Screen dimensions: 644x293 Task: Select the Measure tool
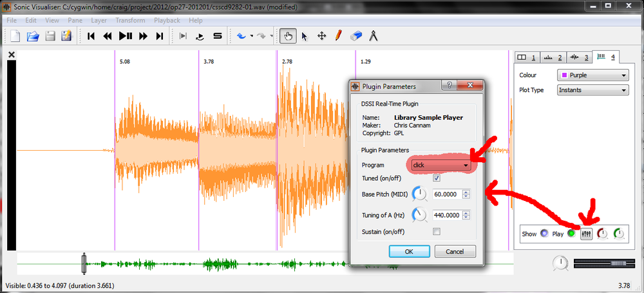(372, 36)
